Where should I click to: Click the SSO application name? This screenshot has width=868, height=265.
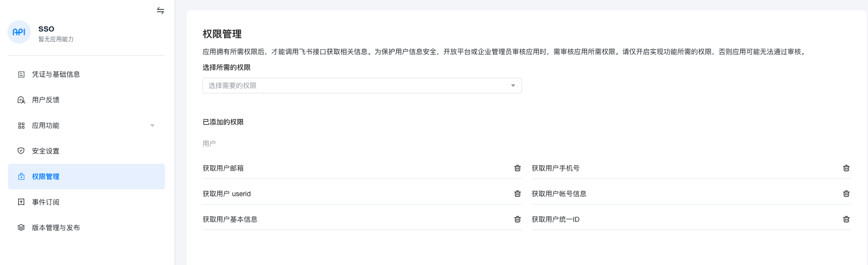click(x=46, y=29)
